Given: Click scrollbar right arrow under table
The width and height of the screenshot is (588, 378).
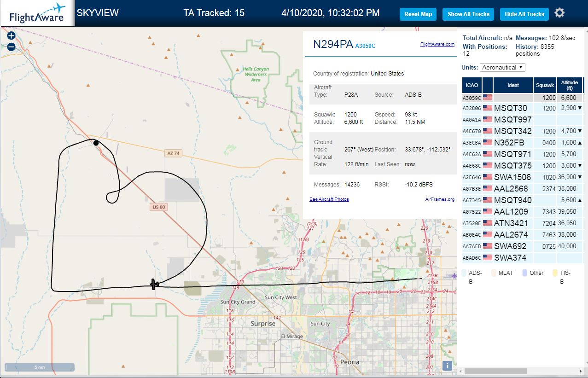Looking at the screenshot, I should (x=580, y=371).
